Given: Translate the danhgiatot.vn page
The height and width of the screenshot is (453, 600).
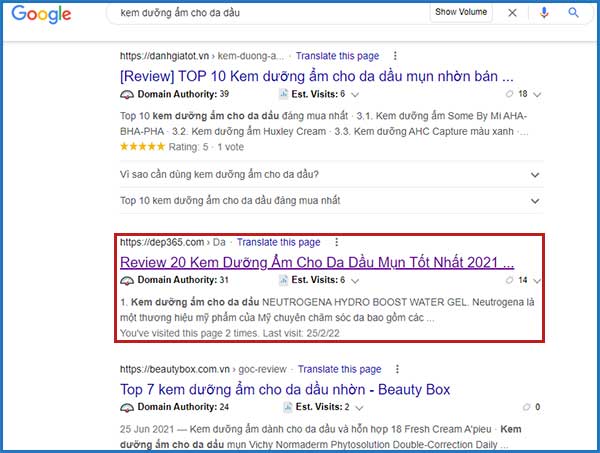Looking at the screenshot, I should [337, 56].
